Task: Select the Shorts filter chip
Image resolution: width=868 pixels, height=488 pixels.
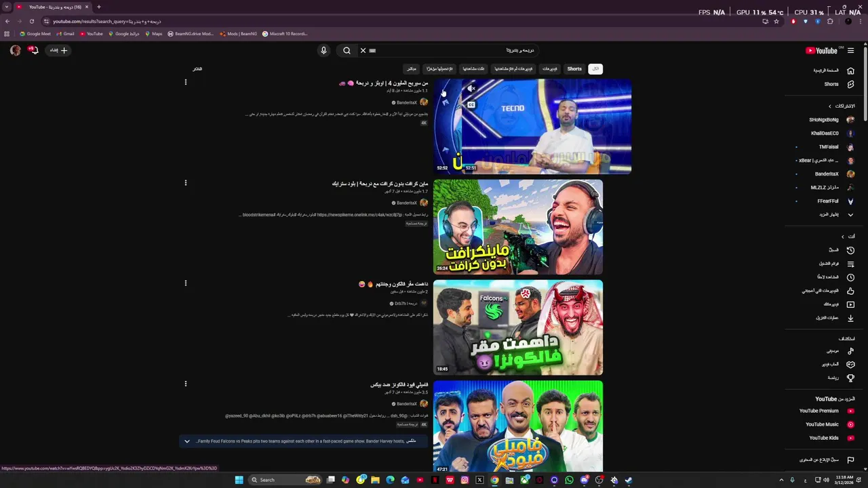Action: coord(574,68)
